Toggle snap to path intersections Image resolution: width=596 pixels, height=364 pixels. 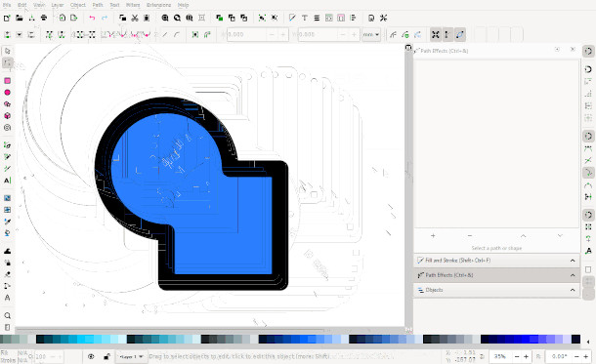[x=588, y=160]
